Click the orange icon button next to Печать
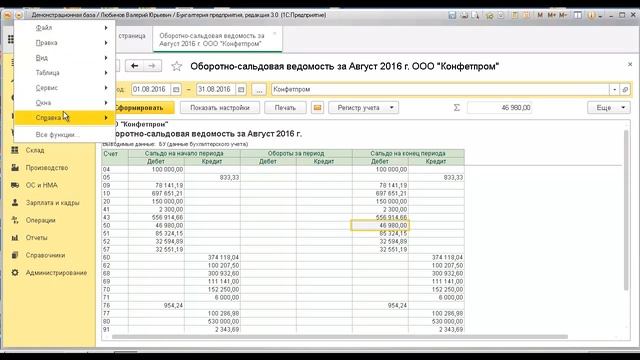The width and height of the screenshot is (640, 360). pos(317,108)
